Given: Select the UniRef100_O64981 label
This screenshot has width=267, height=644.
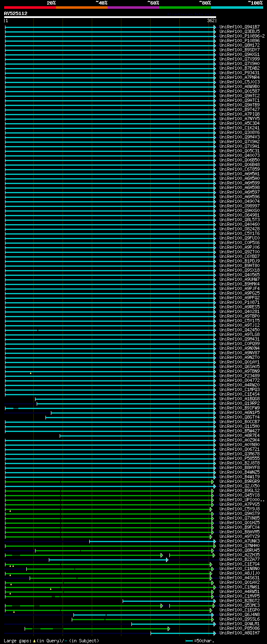Looking at the screenshot, I should [239, 215].
